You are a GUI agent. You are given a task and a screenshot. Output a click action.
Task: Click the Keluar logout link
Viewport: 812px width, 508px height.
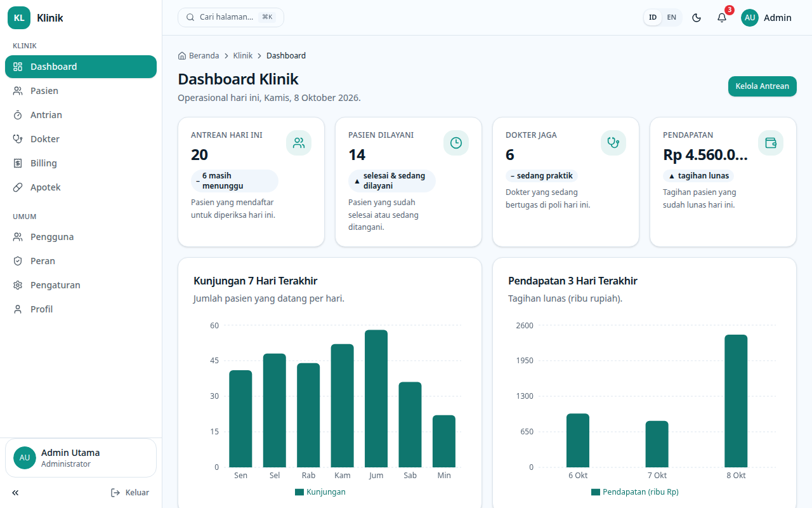click(130, 492)
